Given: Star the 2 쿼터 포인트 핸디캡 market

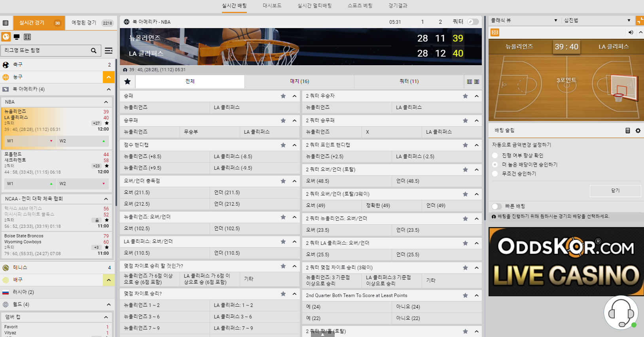Looking at the screenshot, I should [x=465, y=145].
